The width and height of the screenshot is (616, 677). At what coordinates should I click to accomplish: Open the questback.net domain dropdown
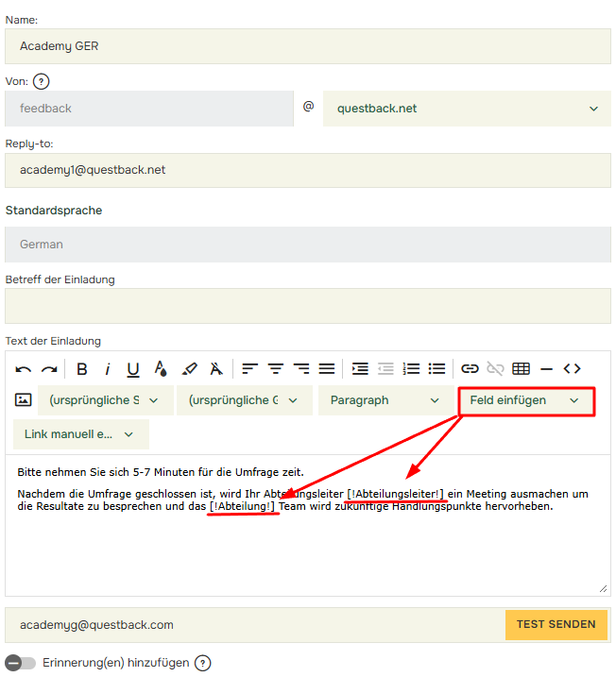point(467,109)
